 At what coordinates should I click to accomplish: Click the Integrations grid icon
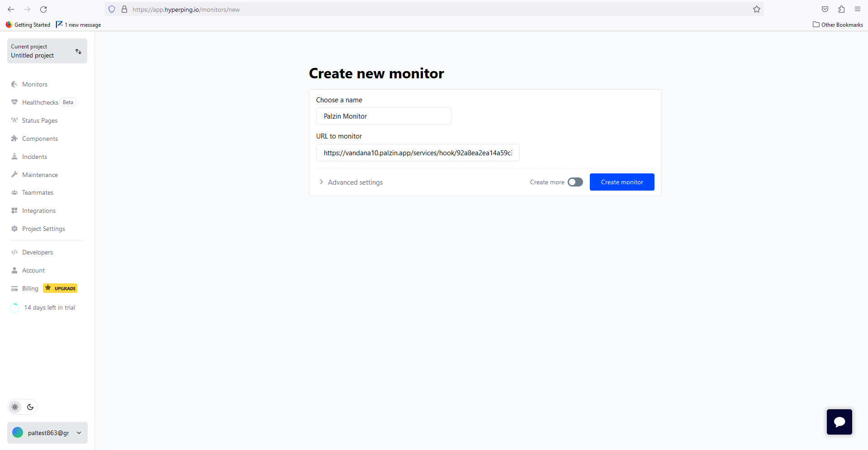point(14,211)
